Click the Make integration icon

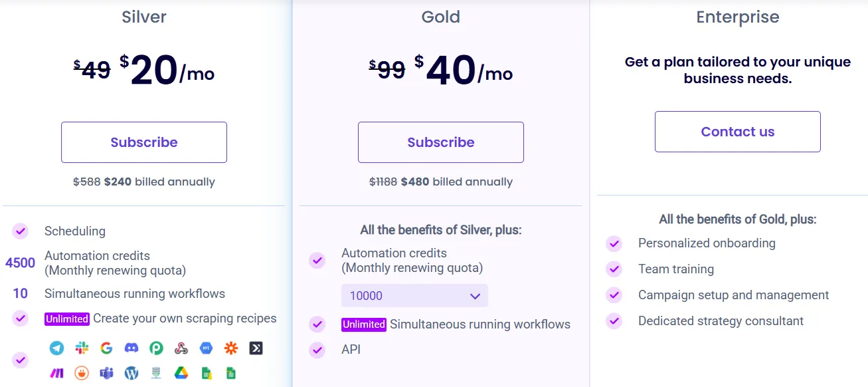coord(56,373)
